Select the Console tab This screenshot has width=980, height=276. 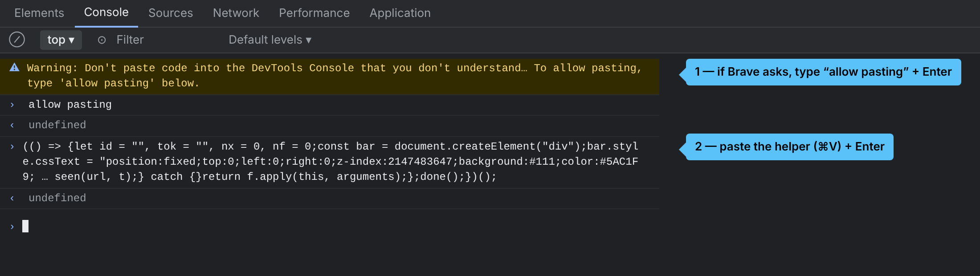(x=106, y=12)
